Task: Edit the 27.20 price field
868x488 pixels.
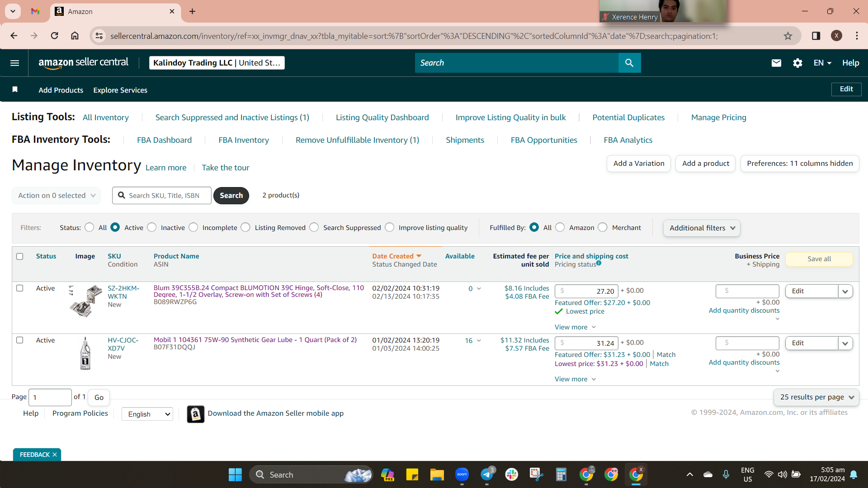Action: [586, 291]
